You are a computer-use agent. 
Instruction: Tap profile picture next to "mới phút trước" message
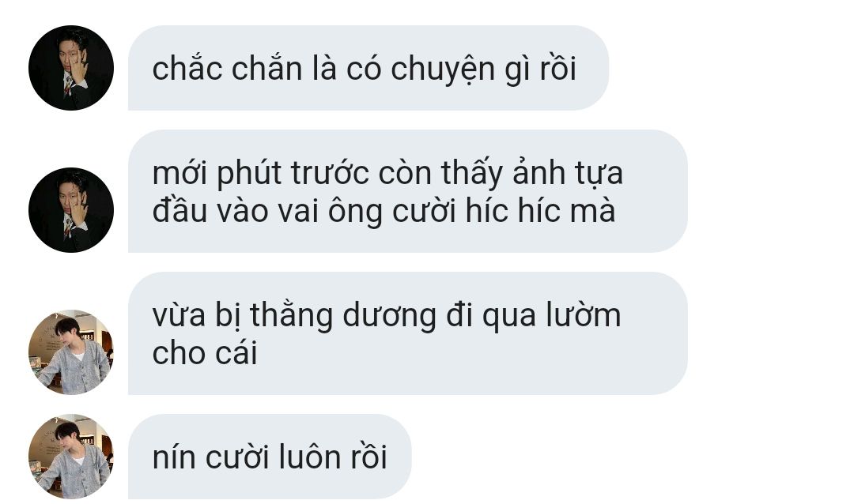pyautogui.click(x=71, y=210)
